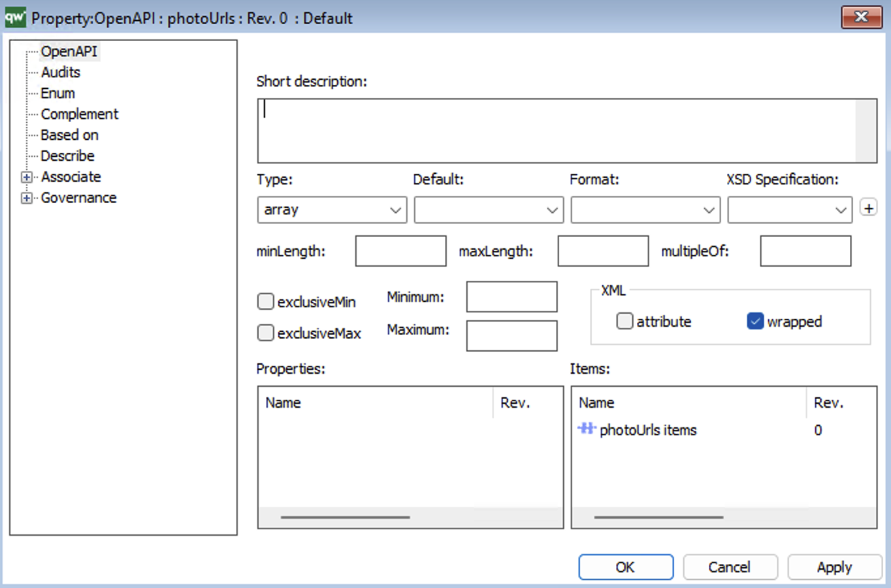Screen dimensions: 891x588
Task: Click the Maximum input field
Action: pyautogui.click(x=511, y=336)
